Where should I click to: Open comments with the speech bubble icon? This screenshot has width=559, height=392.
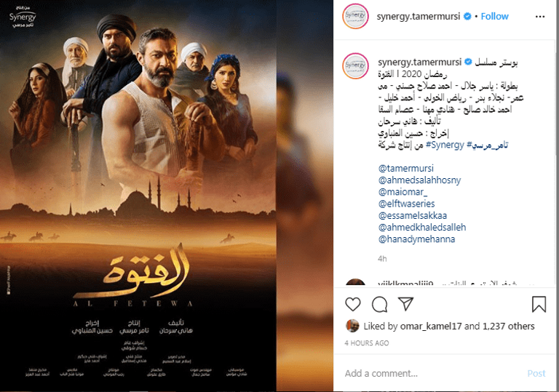[x=379, y=304]
